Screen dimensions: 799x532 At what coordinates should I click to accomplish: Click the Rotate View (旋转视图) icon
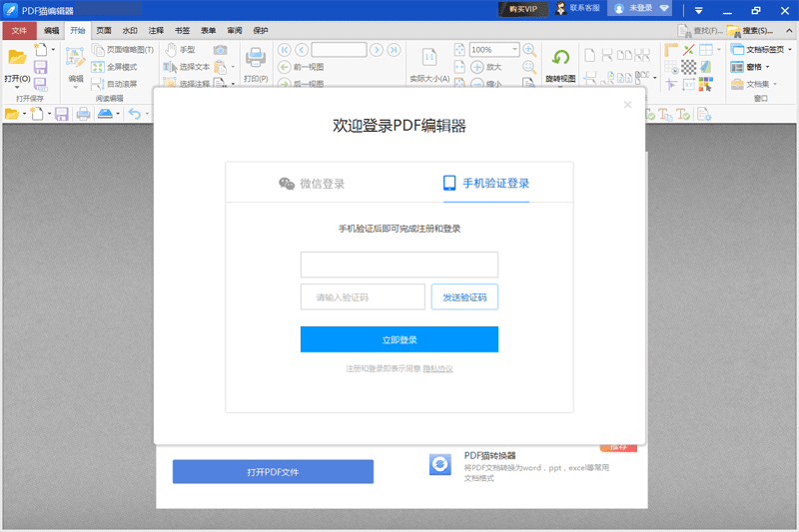[560, 59]
